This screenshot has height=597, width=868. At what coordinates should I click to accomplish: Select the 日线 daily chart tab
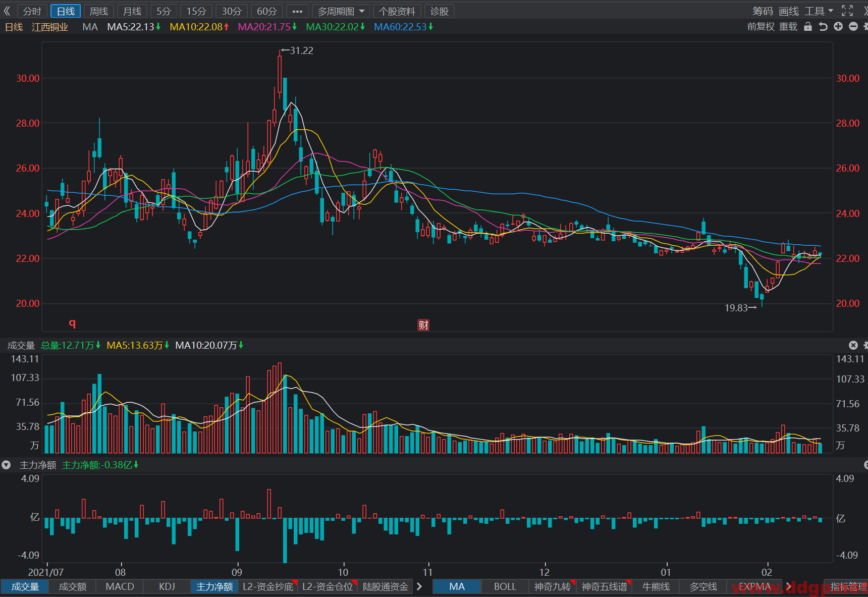coord(66,11)
